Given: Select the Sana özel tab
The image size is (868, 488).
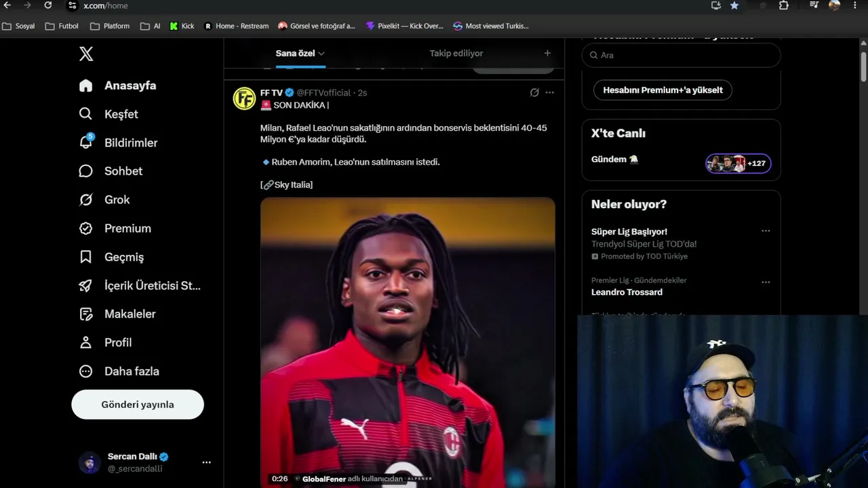Looking at the screenshot, I should tap(300, 54).
